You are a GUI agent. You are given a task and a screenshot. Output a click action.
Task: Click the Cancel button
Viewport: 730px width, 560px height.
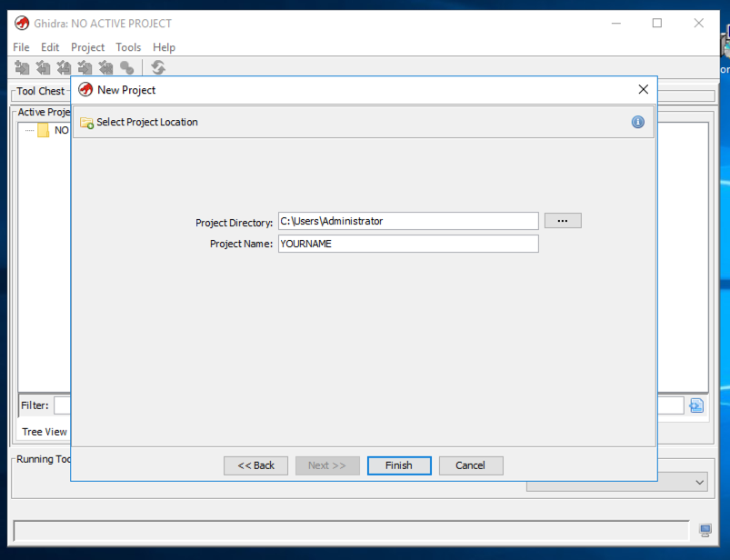[x=471, y=465]
